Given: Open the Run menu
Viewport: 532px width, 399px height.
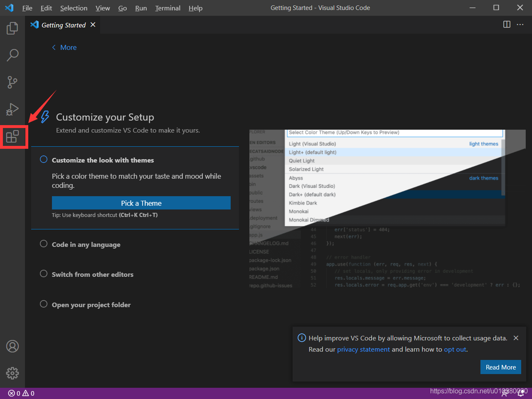Looking at the screenshot, I should tap(141, 8).
